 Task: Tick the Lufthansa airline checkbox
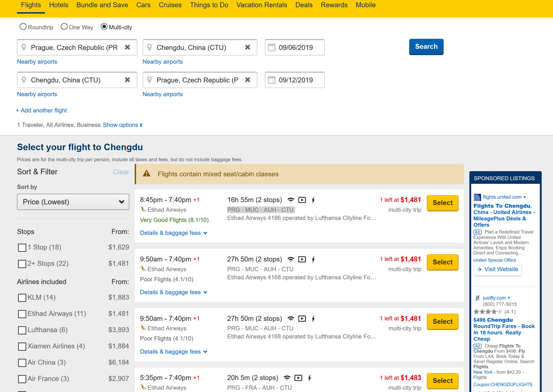(22, 330)
